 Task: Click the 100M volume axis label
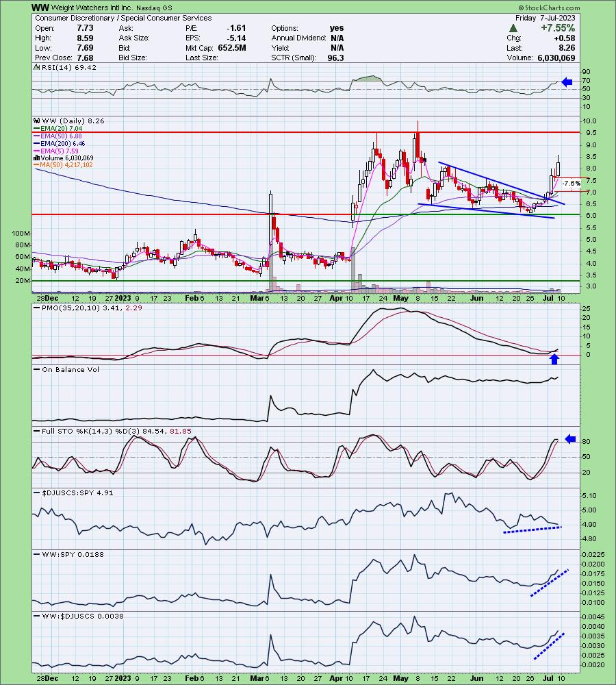21,234
